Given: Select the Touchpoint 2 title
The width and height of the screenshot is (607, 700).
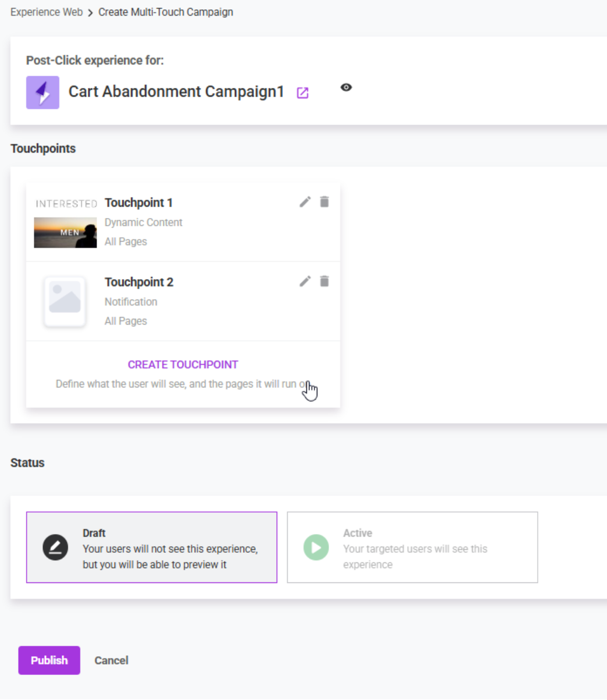Looking at the screenshot, I should 139,282.
